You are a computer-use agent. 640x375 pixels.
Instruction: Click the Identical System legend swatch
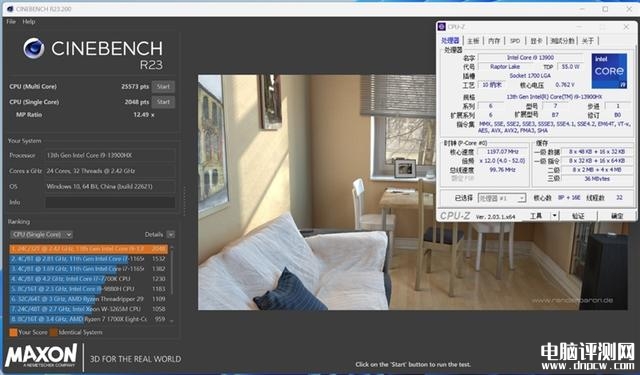click(x=53, y=332)
